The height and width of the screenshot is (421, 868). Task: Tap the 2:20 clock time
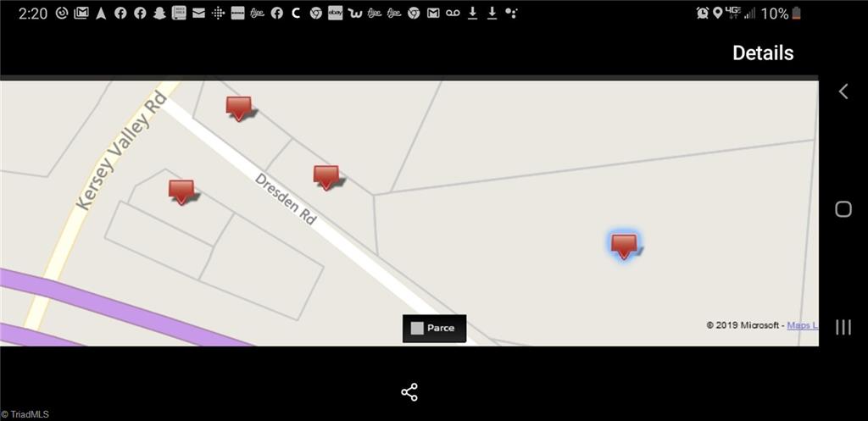click(x=33, y=14)
